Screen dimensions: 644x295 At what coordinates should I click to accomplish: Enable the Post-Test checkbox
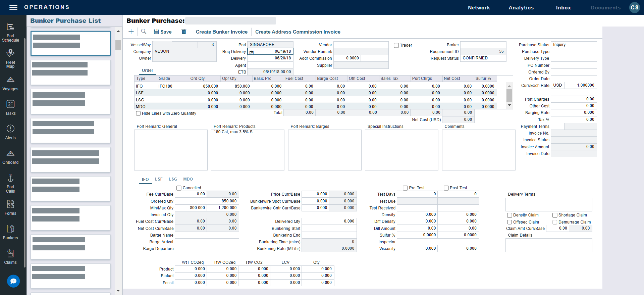[446, 188]
